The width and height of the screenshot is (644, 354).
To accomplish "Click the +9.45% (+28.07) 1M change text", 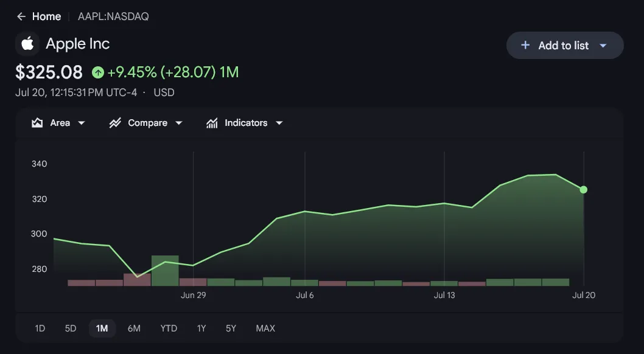I will tap(173, 72).
